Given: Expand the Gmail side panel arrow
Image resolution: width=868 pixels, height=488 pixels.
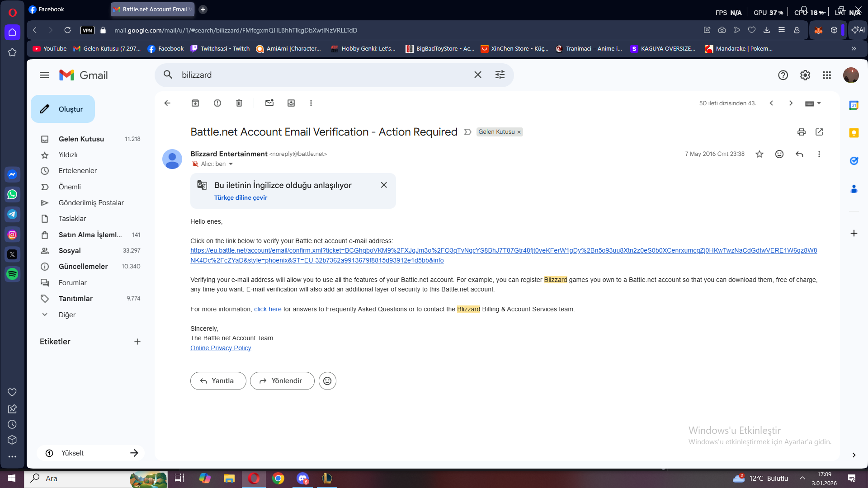Looking at the screenshot, I should 854,455.
